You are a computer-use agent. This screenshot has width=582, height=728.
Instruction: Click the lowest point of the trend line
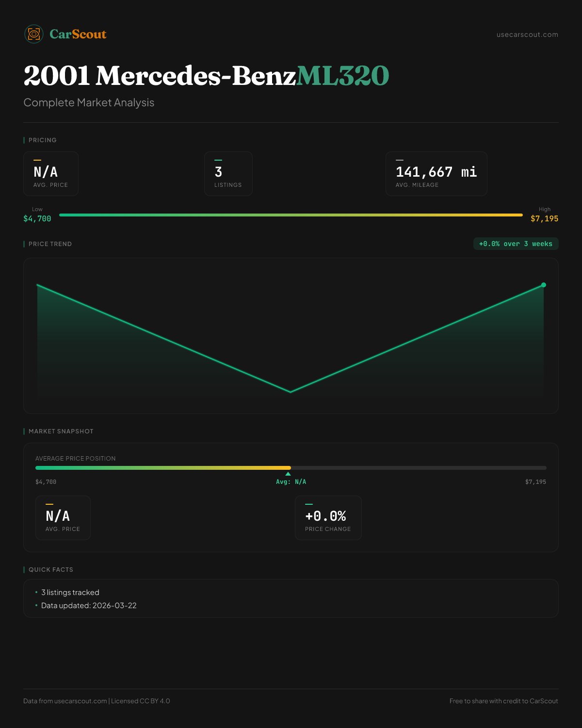pyautogui.click(x=291, y=392)
